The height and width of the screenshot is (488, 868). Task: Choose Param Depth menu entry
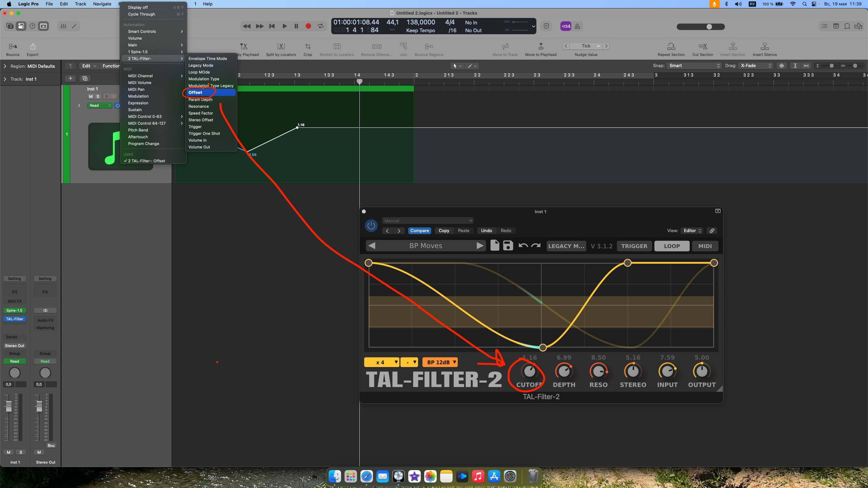(x=211, y=99)
